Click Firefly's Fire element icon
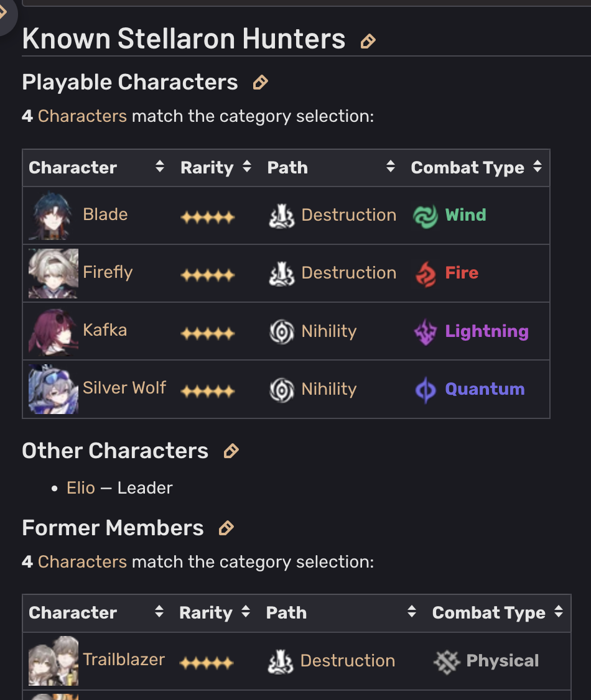The width and height of the screenshot is (591, 700). click(x=426, y=274)
